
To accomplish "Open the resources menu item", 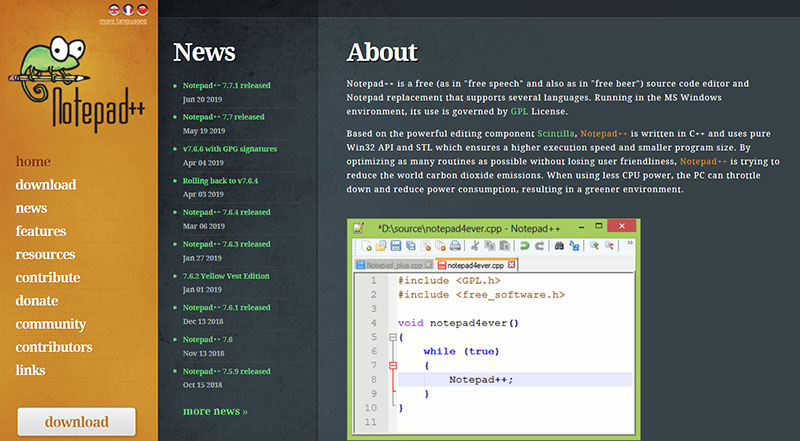I will 45,254.
